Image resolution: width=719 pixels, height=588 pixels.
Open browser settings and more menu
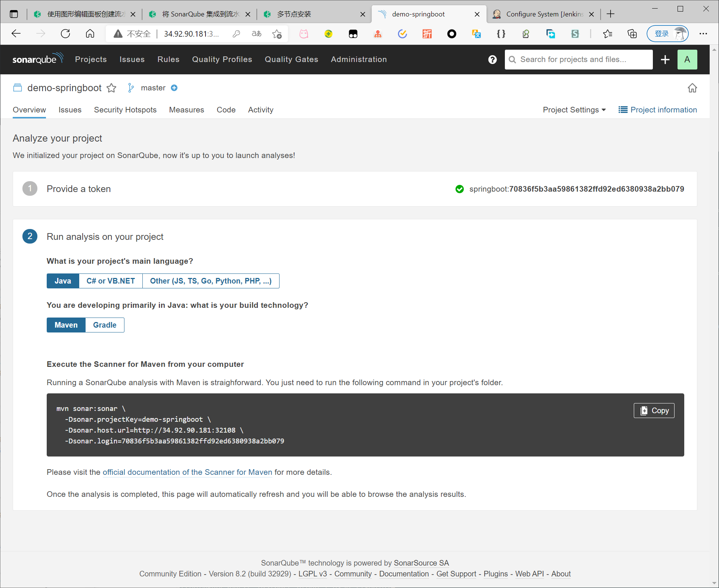coord(703,34)
